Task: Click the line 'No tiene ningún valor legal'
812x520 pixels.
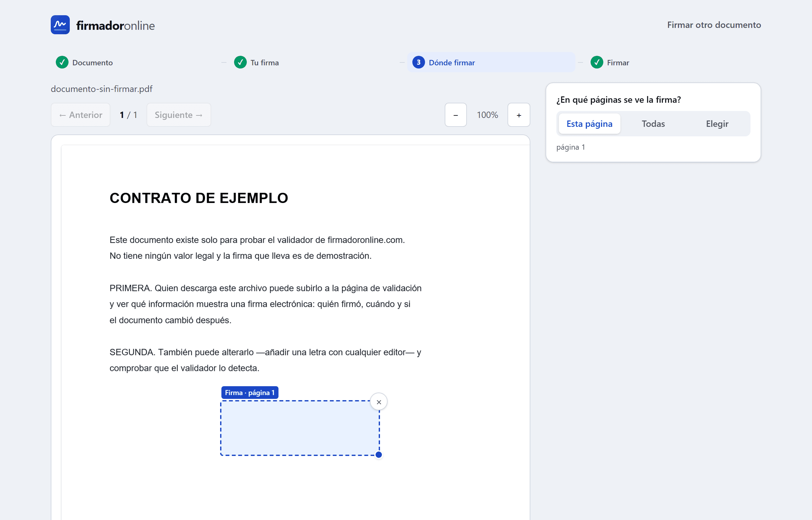Action: coord(240,256)
